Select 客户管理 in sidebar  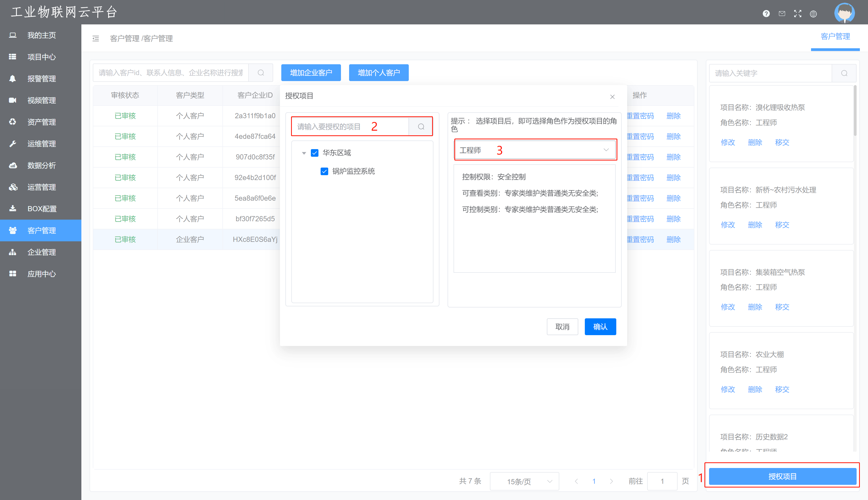[41, 230]
